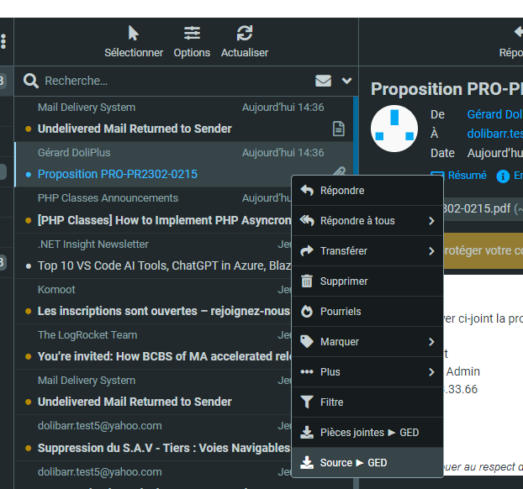523x489 pixels.
Task: Open Komoot Les inscriptions sont ouvertes message
Action: [x=153, y=301]
